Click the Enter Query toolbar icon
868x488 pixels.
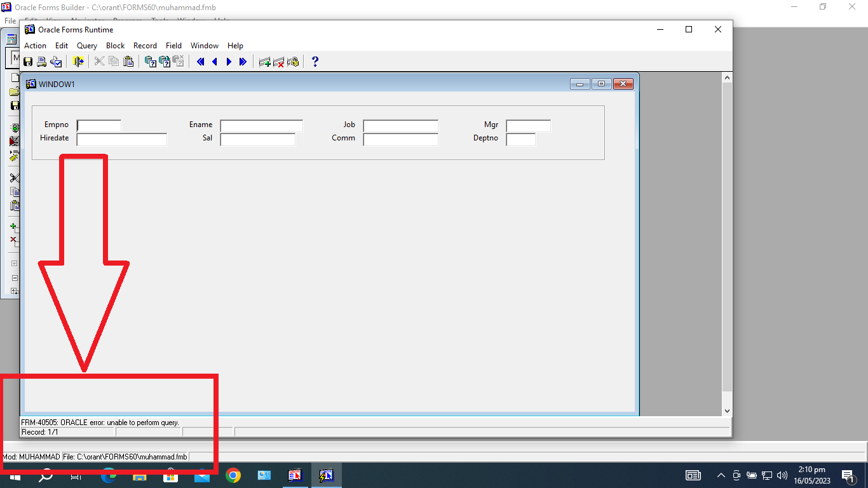(151, 62)
